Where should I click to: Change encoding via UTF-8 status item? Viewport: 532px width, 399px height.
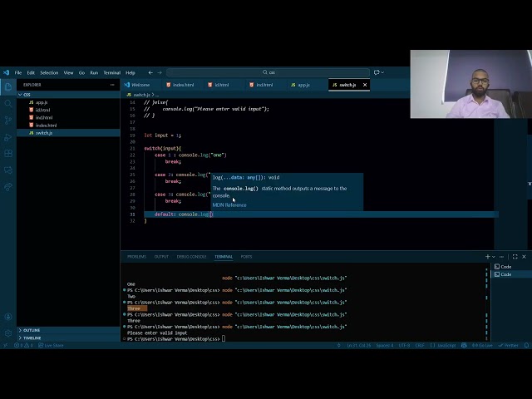tap(404, 346)
